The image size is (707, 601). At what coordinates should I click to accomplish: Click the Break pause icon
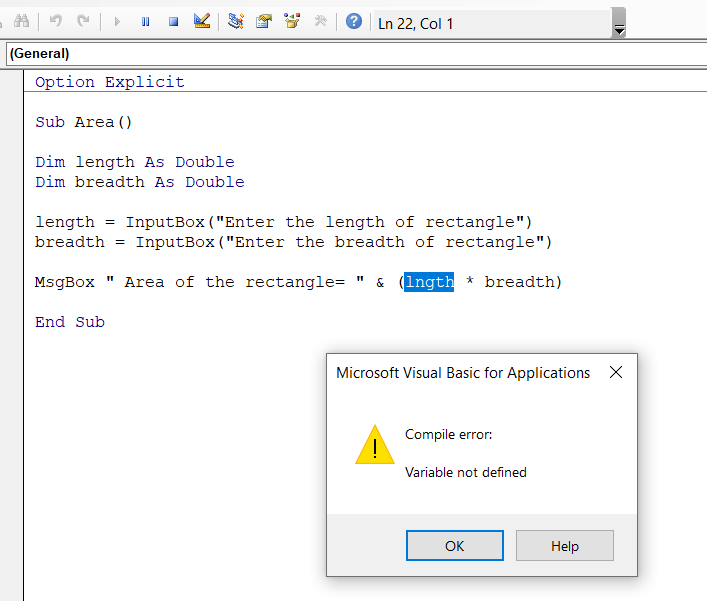(x=146, y=21)
